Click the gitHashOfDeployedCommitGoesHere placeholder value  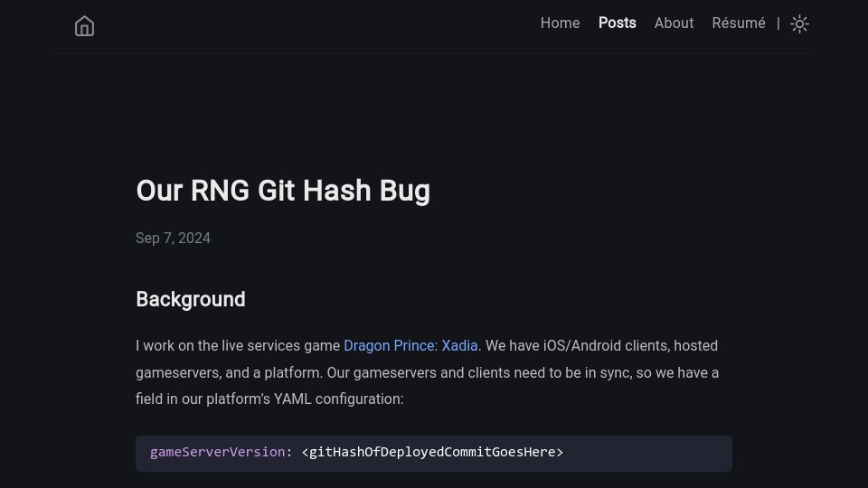(x=432, y=452)
